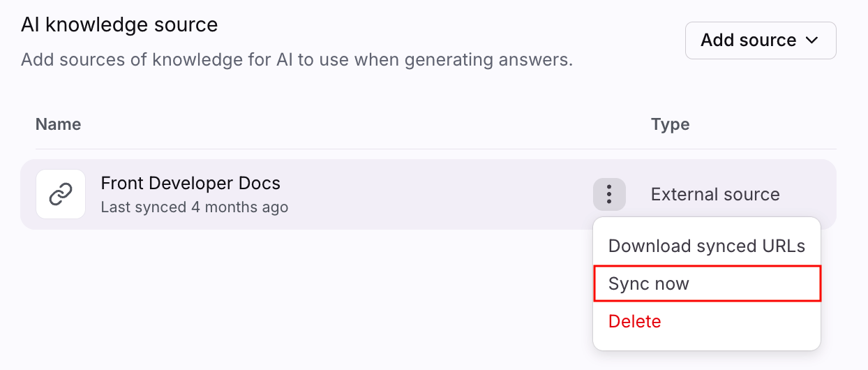Select Download synced URLs from the menu
868x370 pixels.
[706, 246]
